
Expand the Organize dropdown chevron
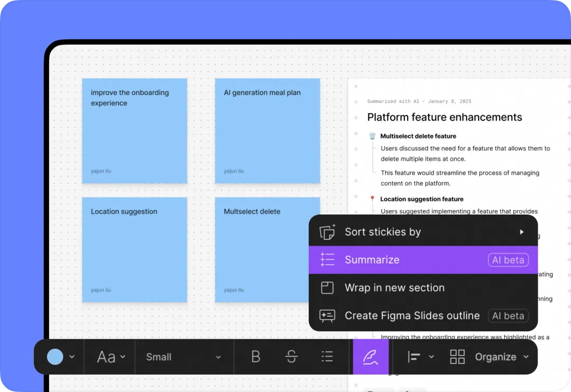pos(526,357)
